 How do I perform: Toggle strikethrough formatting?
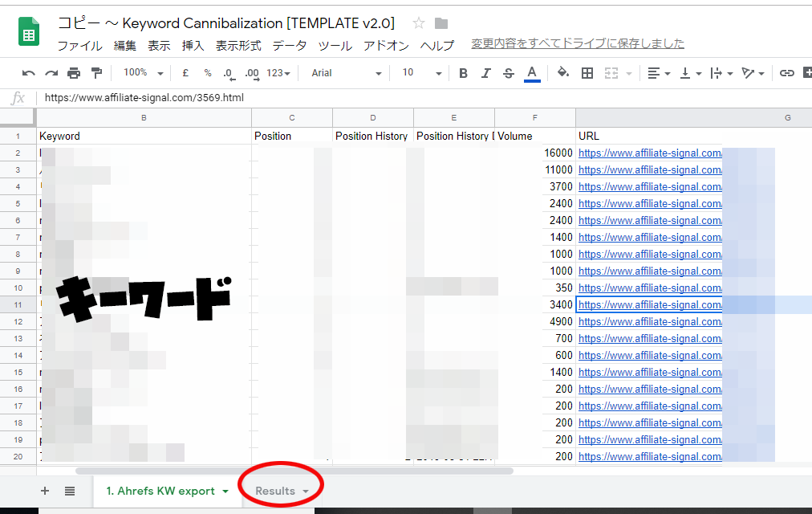[508, 73]
